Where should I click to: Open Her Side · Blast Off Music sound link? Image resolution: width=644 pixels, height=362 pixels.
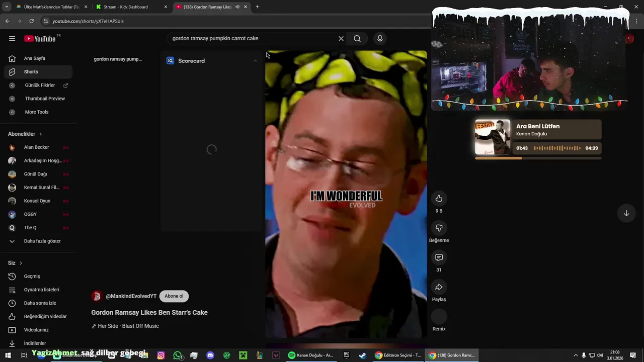125,326
